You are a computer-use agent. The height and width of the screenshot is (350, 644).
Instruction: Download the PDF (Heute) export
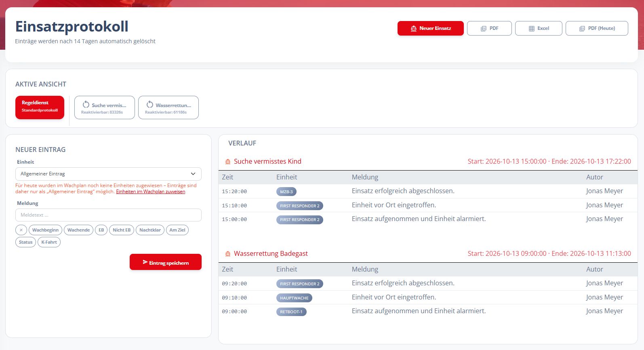pyautogui.click(x=597, y=28)
